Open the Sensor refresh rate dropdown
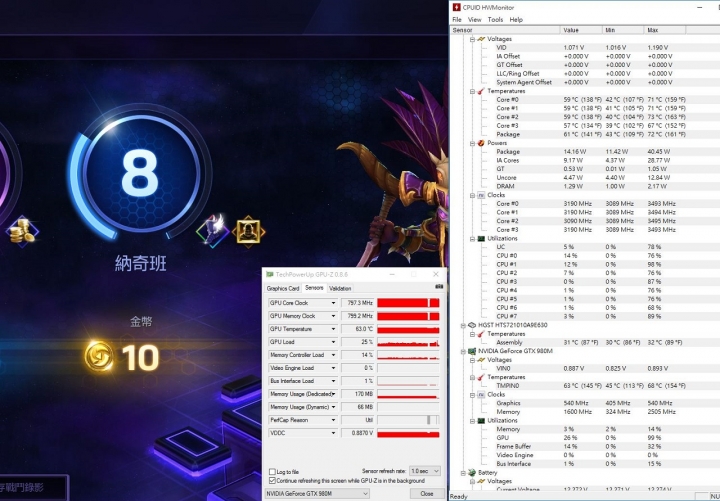Screen dimensions: 720x501 click(425, 471)
